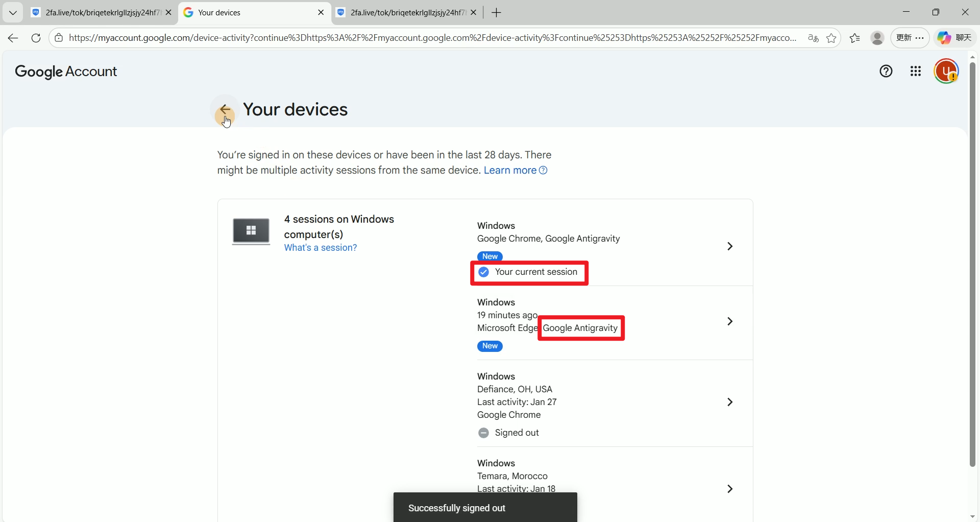Open the Help question mark icon
This screenshot has height=522, width=980.
pyautogui.click(x=886, y=72)
